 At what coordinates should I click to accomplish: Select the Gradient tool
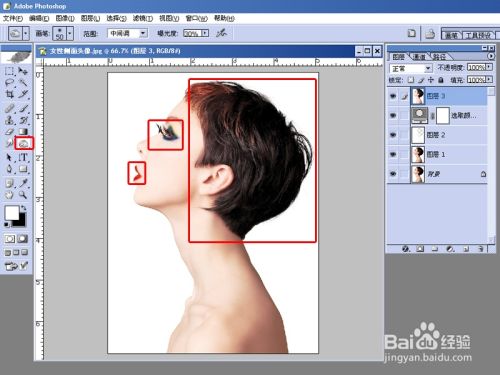[x=23, y=132]
